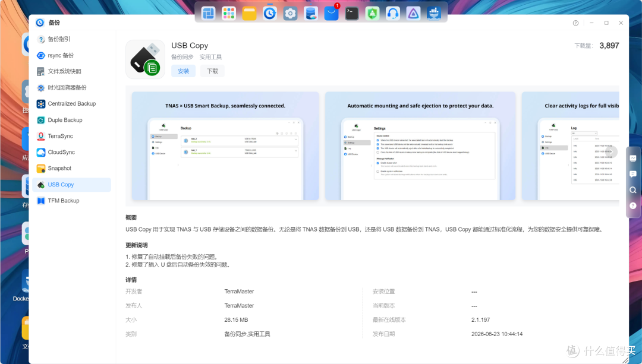Open Duple Backup app page

(x=72, y=120)
